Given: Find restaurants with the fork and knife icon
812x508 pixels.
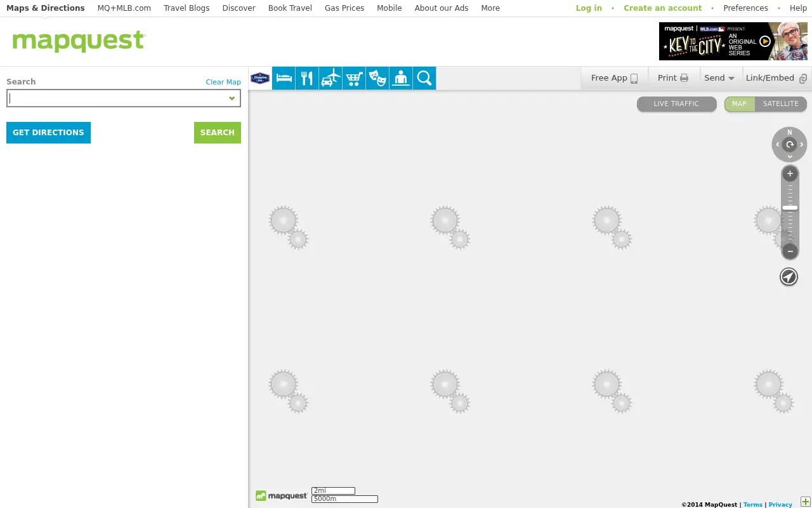Looking at the screenshot, I should point(307,78).
